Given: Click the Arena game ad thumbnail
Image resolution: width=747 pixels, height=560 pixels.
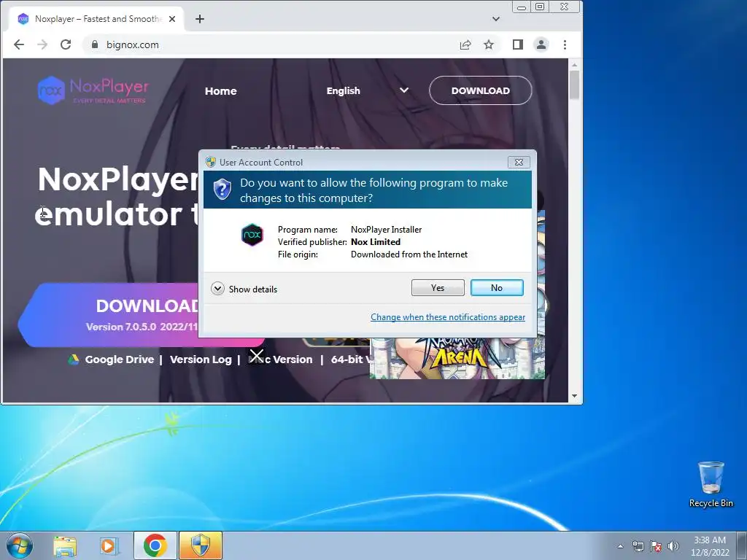Looking at the screenshot, I should (457, 358).
